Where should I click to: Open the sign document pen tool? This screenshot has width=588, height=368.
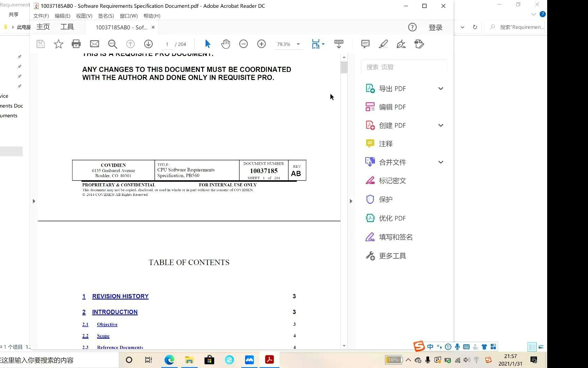click(401, 44)
